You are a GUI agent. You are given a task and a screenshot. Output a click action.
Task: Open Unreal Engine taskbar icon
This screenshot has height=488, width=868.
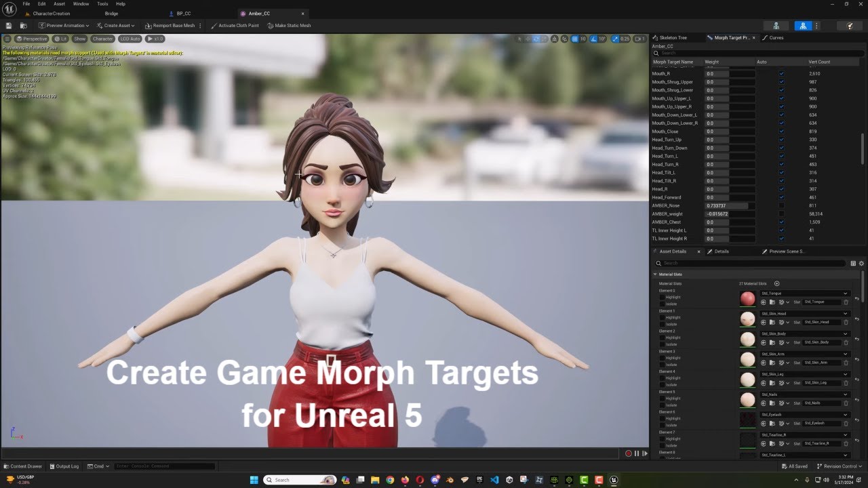pos(614,480)
